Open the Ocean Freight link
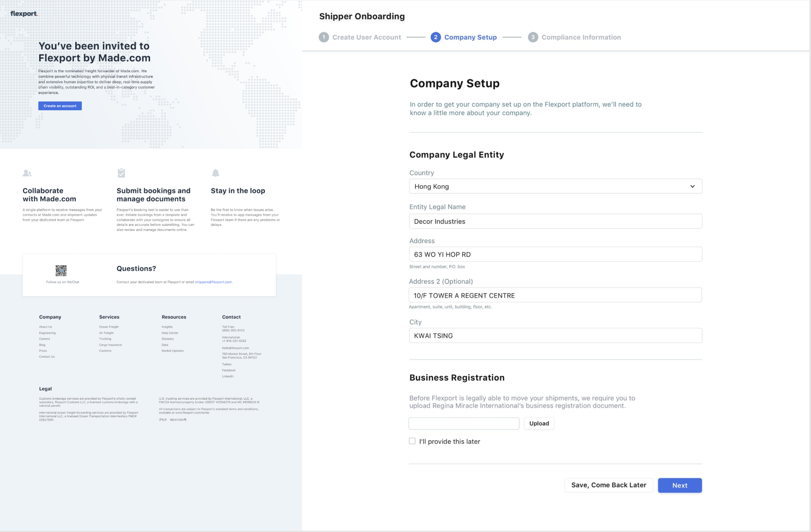 (109, 327)
